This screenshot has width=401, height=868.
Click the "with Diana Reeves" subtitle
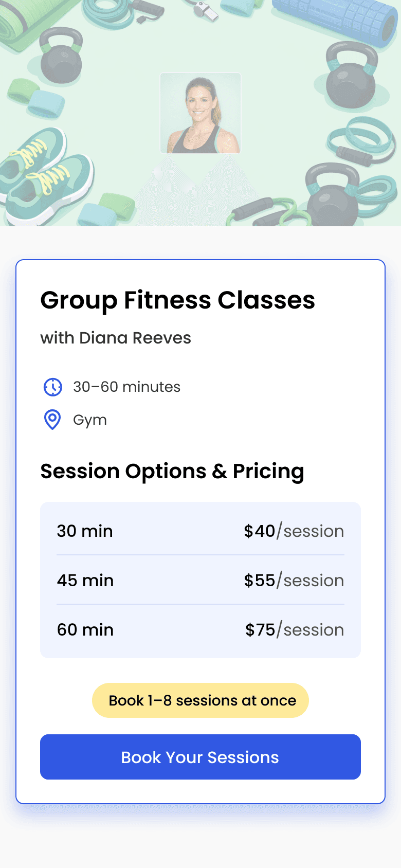[116, 338]
